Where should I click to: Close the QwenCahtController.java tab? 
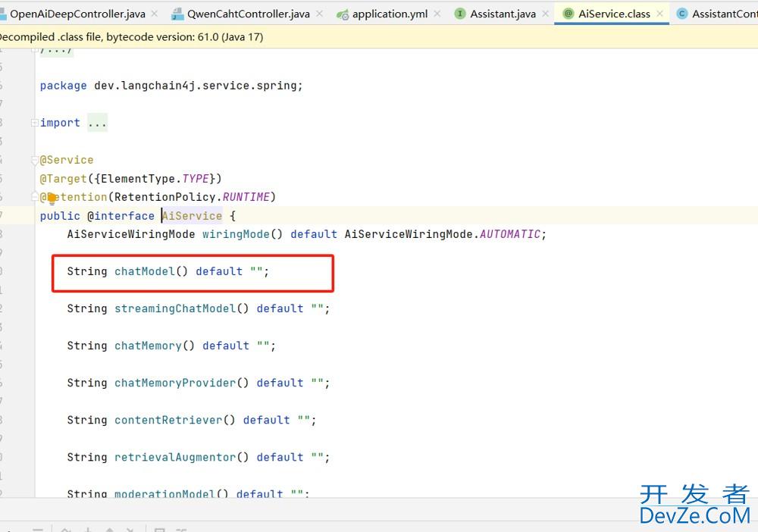320,14
